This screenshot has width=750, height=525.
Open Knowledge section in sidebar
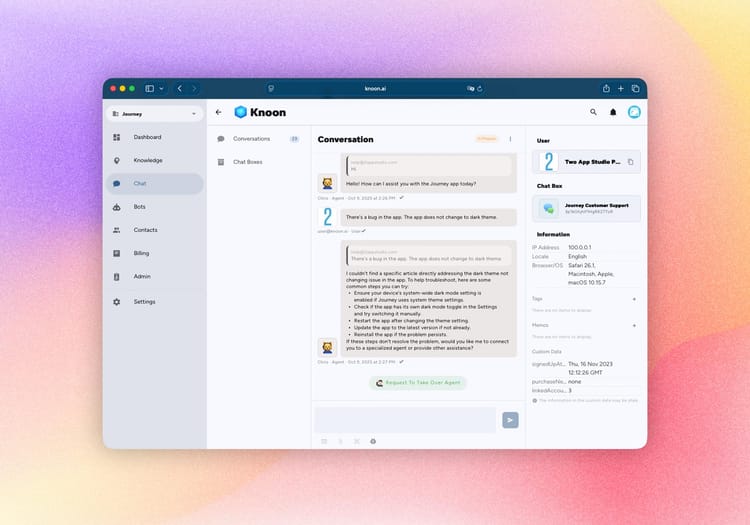click(147, 160)
